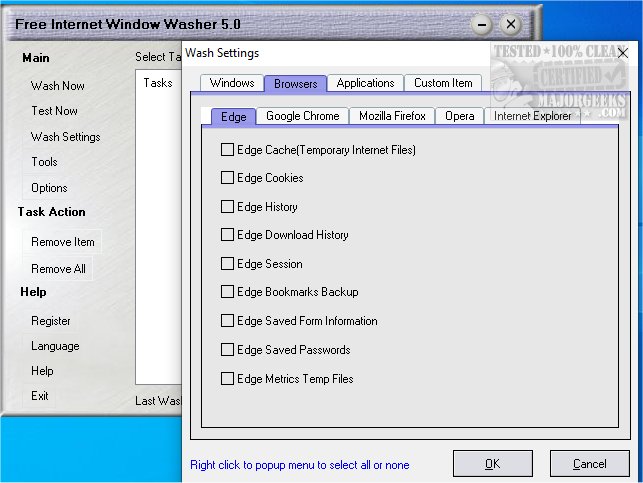Image resolution: width=643 pixels, height=483 pixels.
Task: Close the Wash Settings dialog
Action: pyautogui.click(x=622, y=53)
